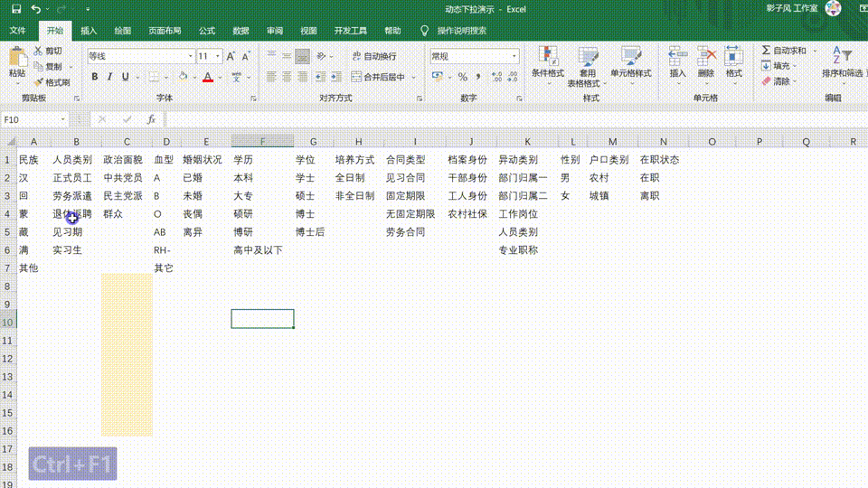Switch to the Insert tab 插入
Screen dimensions: 868x488
[89, 31]
